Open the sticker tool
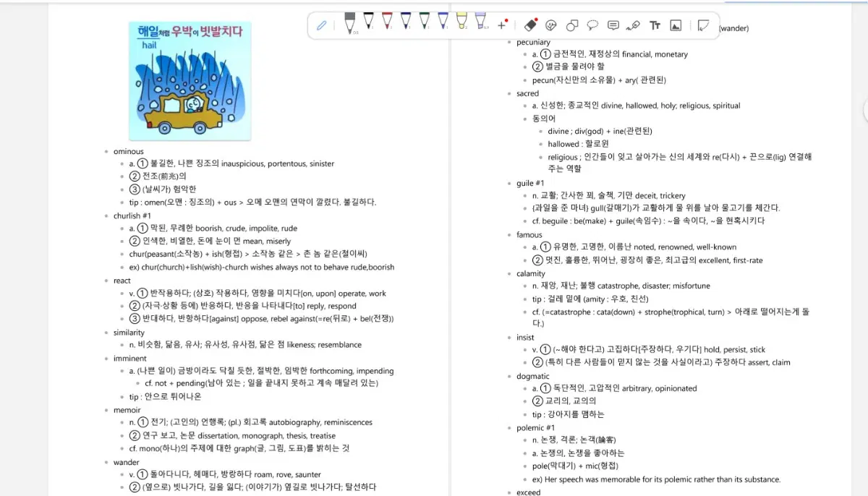The image size is (868, 496). (x=551, y=25)
